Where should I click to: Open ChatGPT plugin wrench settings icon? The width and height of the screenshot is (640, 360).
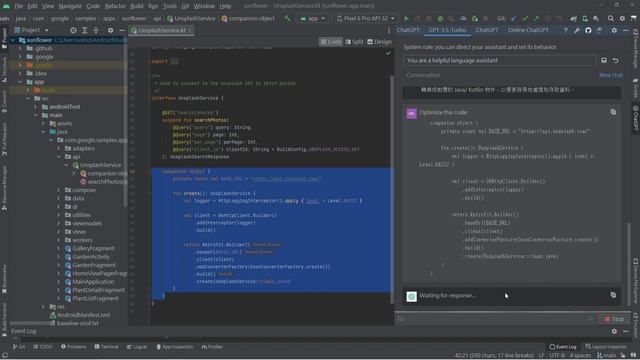577,30
